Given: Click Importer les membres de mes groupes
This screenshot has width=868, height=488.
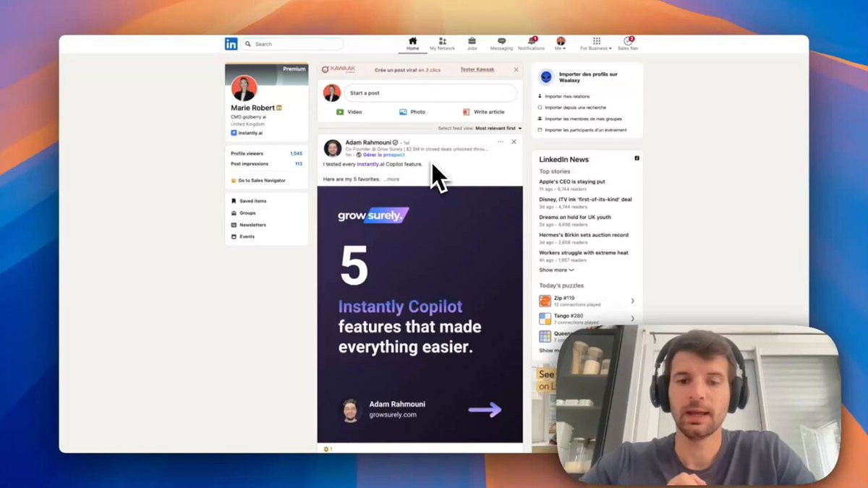Looking at the screenshot, I should point(583,119).
